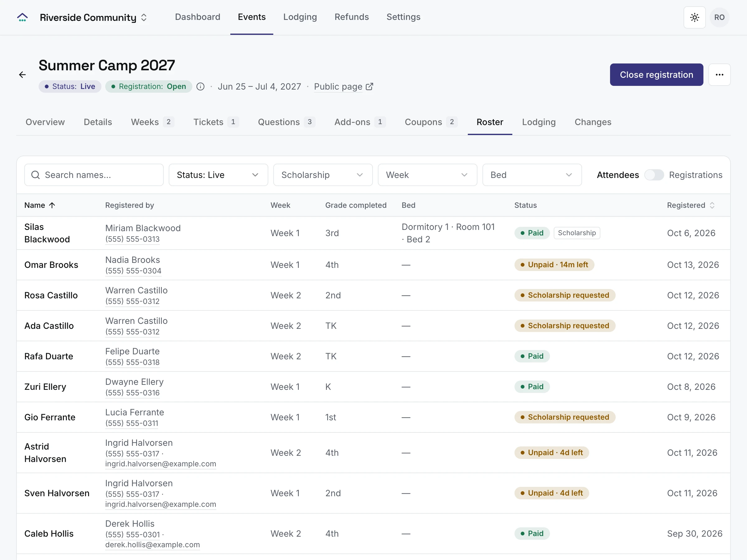Viewport: 747px width, 560px height.
Task: Open the Status: Live filter dropdown
Action: click(218, 175)
